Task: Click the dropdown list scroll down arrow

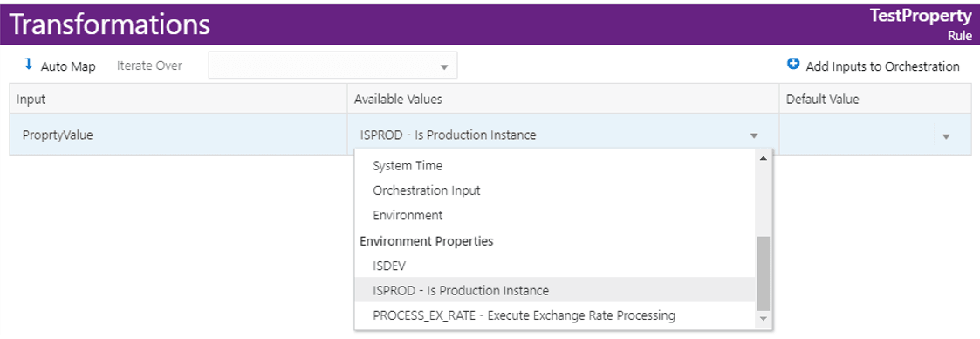Action: tap(763, 319)
